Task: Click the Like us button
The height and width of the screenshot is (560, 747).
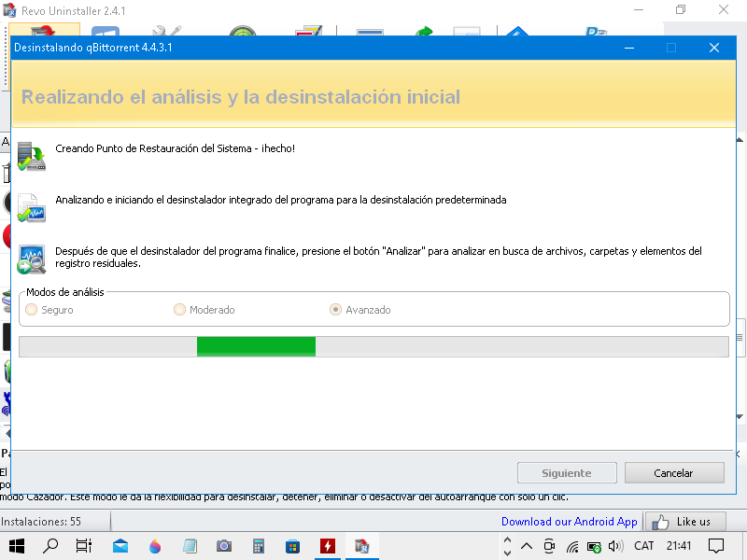Action: 686,522
